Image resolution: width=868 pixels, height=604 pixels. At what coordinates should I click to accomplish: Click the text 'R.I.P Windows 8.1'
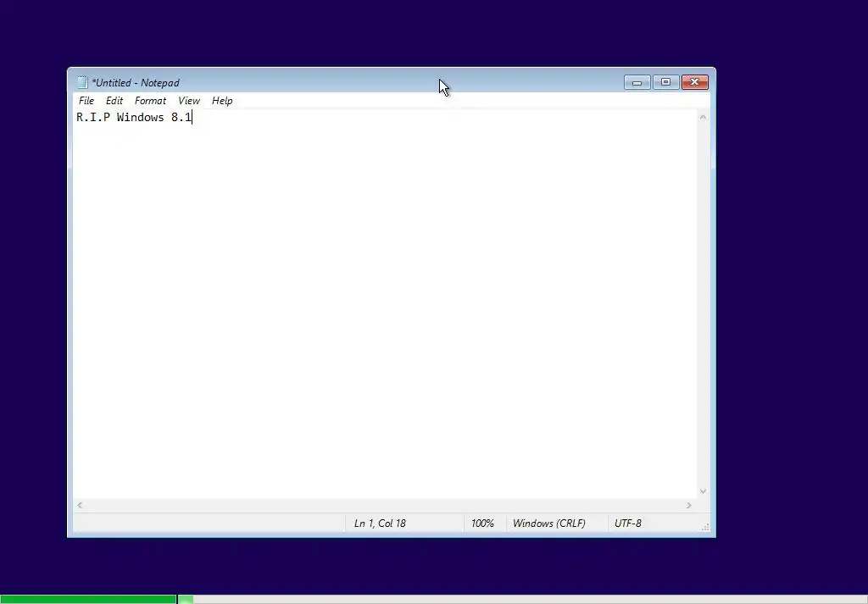pyautogui.click(x=134, y=117)
